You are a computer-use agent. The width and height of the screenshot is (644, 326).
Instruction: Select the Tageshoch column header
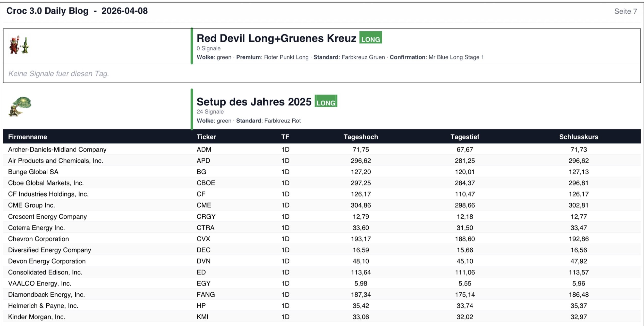(361, 137)
